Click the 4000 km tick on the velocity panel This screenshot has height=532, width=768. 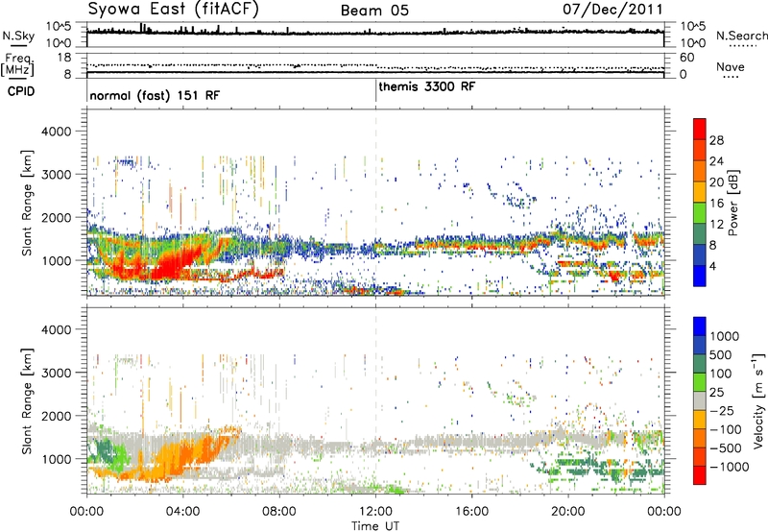pos(56,329)
